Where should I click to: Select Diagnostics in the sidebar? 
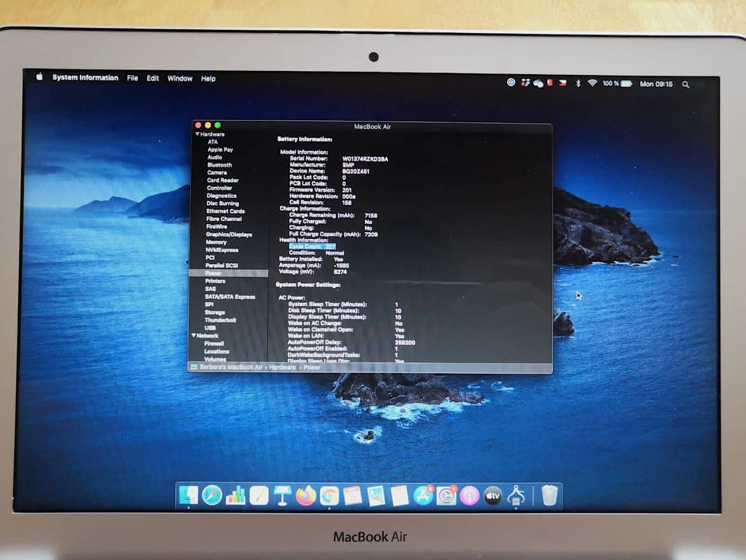[x=222, y=196]
